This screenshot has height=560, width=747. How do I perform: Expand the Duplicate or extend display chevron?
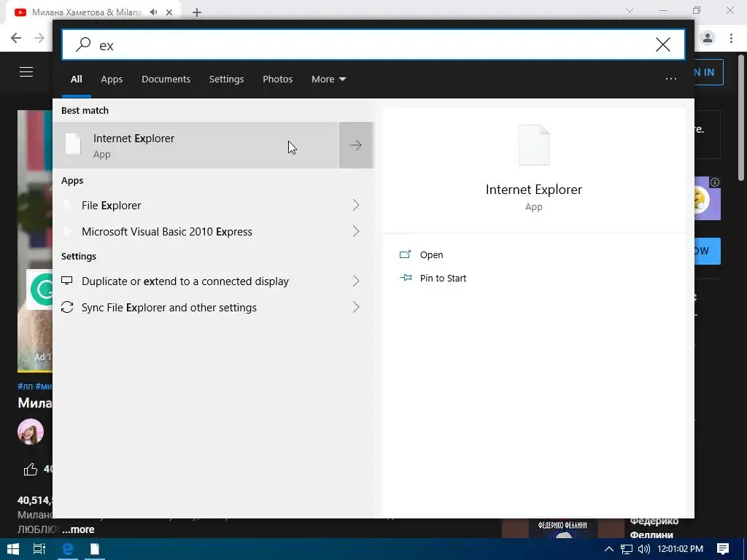[x=356, y=281]
